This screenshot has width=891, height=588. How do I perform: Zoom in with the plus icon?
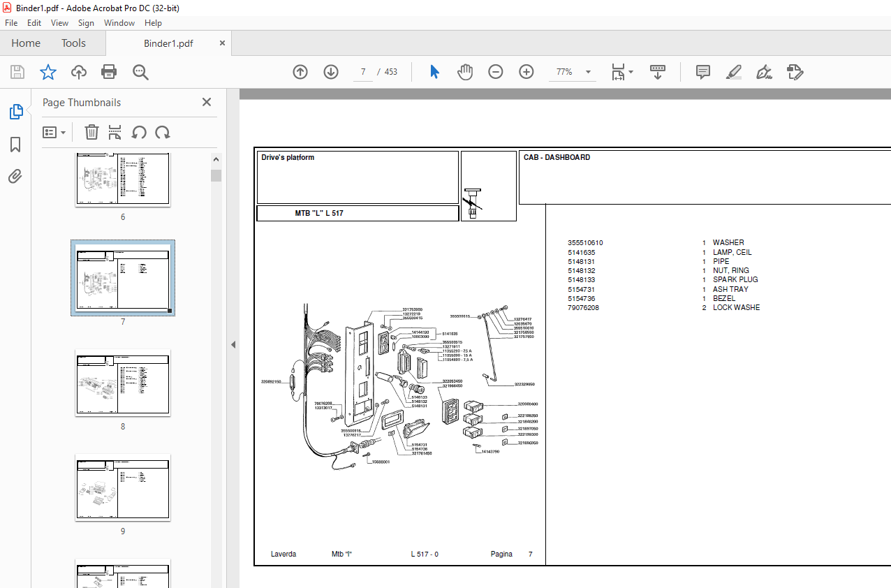coord(526,72)
